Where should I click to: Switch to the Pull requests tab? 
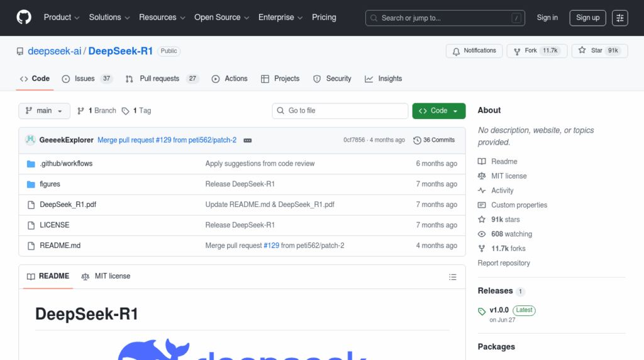pos(162,79)
